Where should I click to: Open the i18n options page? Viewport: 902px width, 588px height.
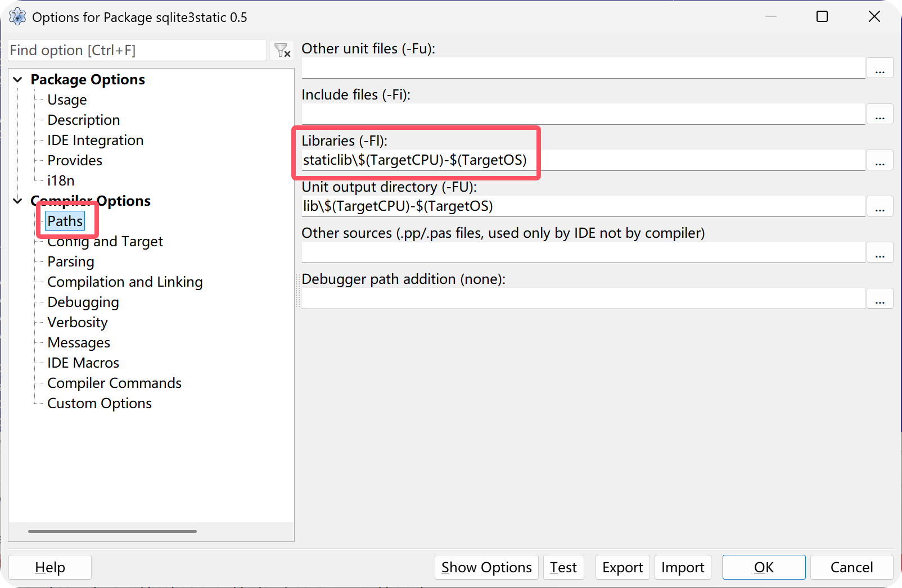point(61,181)
